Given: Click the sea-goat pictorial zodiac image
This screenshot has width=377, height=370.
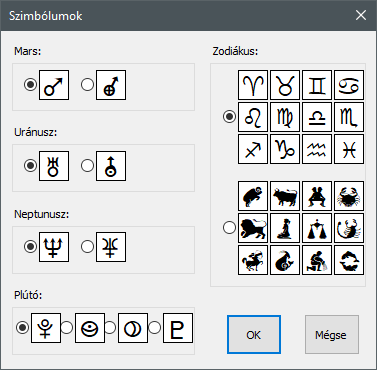Looking at the screenshot, I should pos(285,260).
